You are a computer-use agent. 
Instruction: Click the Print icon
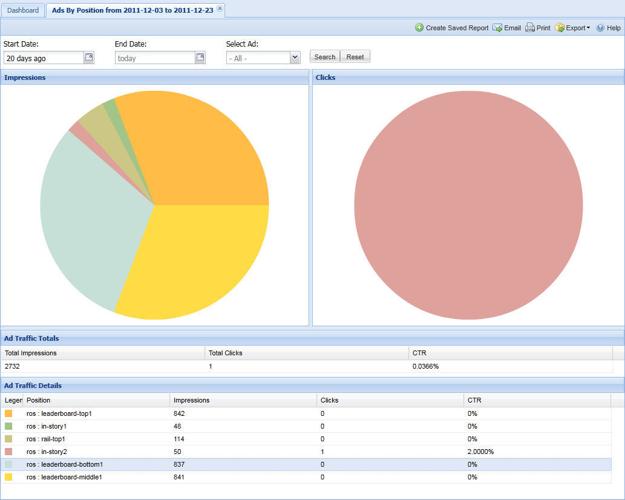tap(530, 28)
